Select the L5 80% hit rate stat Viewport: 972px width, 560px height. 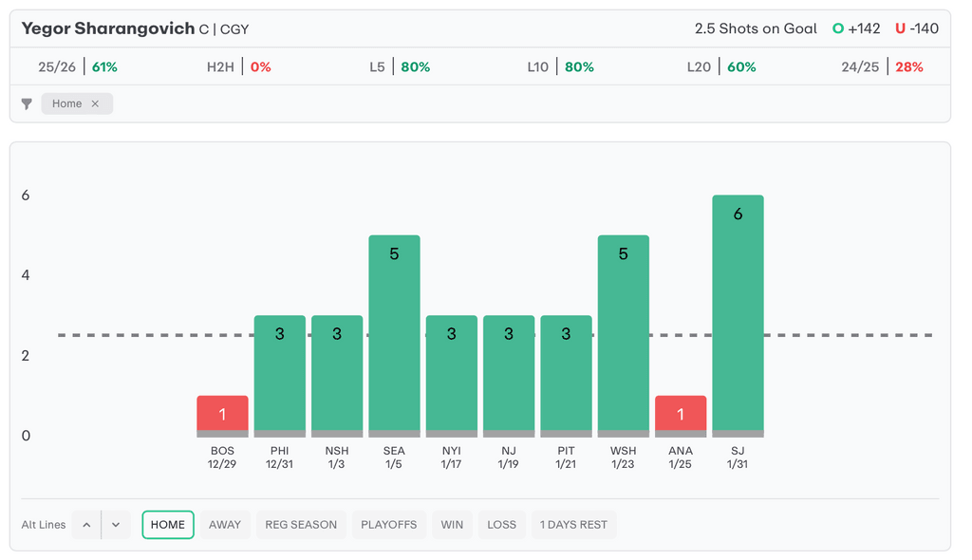click(400, 67)
